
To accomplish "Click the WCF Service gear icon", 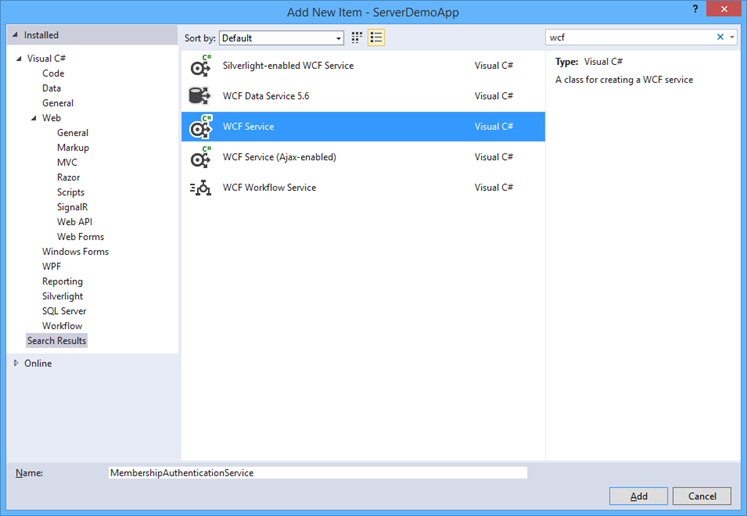I will click(x=201, y=127).
